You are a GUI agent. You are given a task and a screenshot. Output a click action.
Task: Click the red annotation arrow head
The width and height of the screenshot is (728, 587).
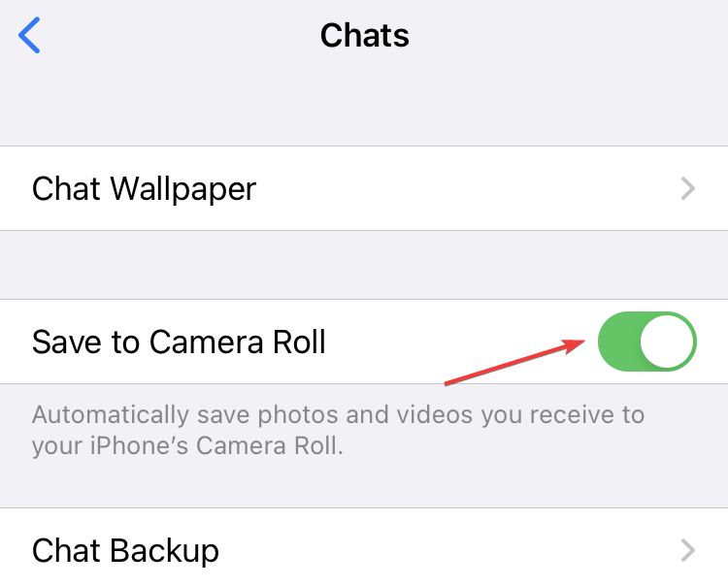575,345
